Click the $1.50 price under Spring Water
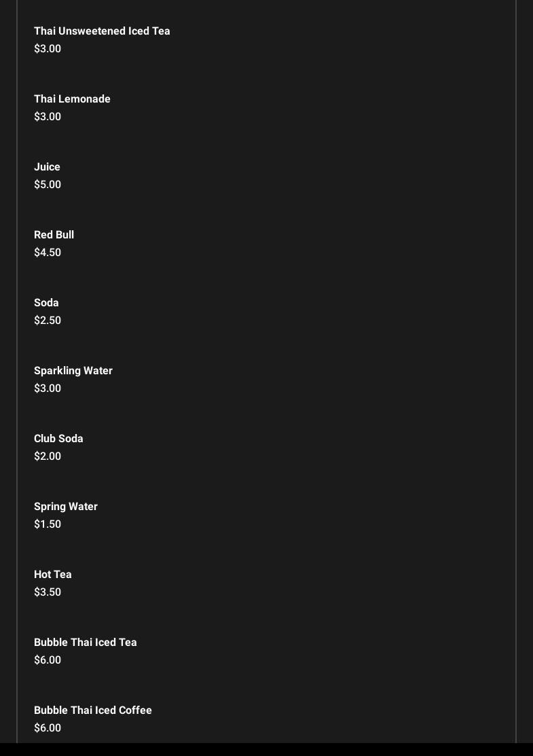 (x=48, y=524)
